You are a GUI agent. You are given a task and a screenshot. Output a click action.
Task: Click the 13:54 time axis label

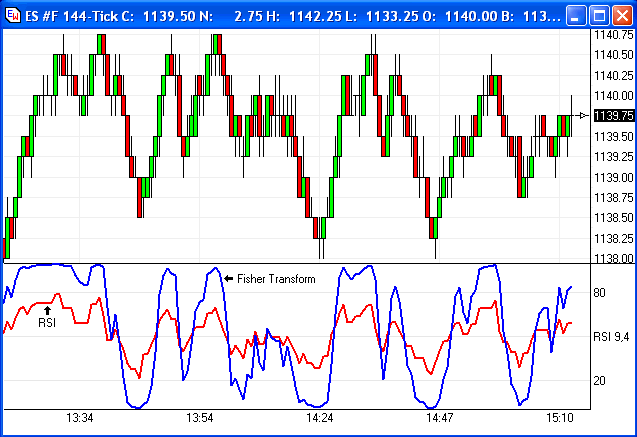[x=200, y=417]
